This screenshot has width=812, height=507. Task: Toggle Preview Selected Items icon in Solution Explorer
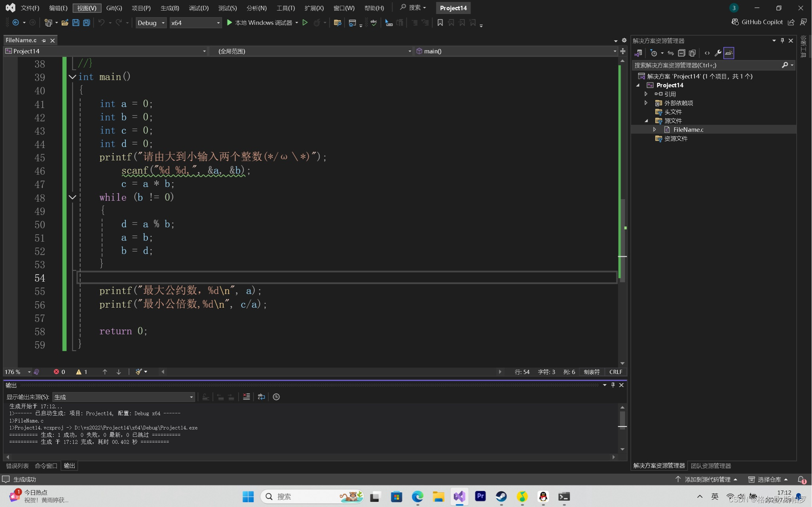point(729,53)
